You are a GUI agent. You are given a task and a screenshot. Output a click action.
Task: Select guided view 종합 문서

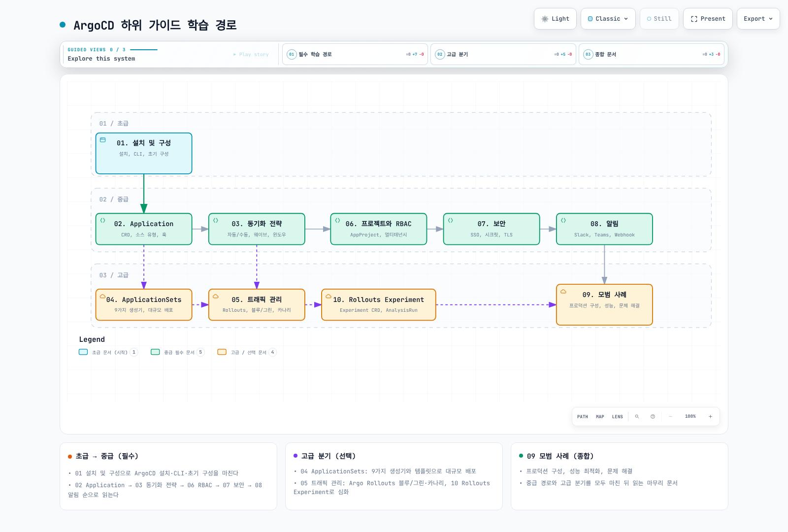tap(652, 54)
